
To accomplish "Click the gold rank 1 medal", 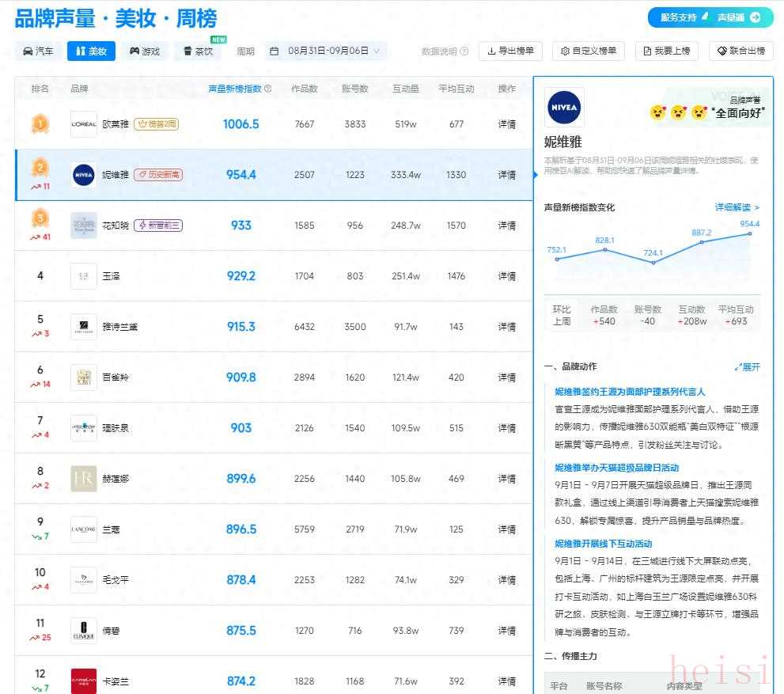I will [40, 124].
